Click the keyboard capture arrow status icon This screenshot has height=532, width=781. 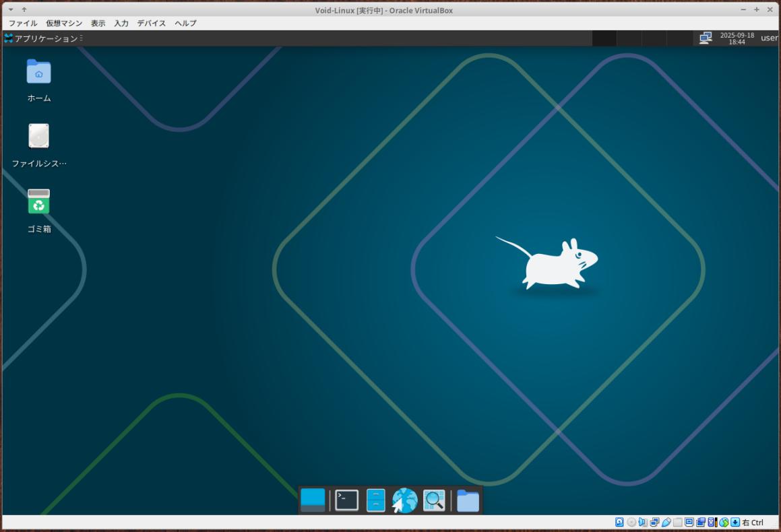(735, 522)
